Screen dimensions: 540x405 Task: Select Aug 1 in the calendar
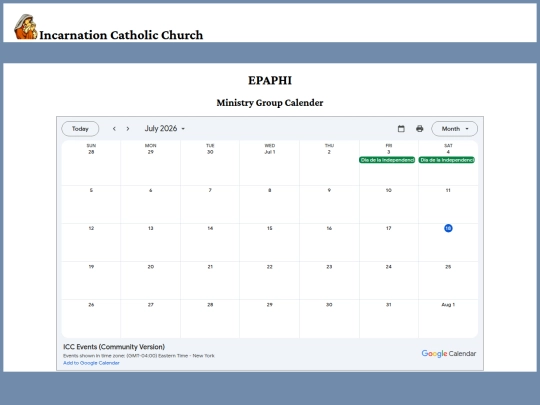[x=448, y=305]
